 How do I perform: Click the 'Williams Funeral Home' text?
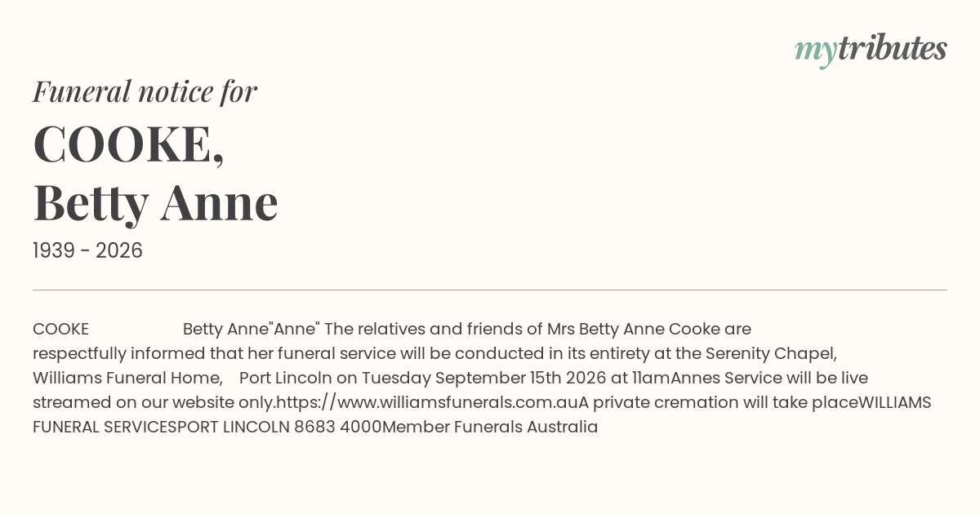click(126, 379)
